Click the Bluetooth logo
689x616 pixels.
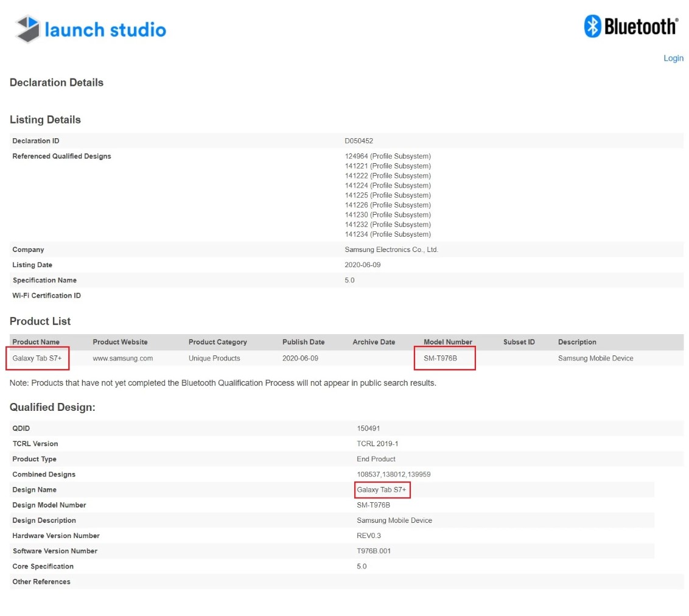(x=631, y=26)
